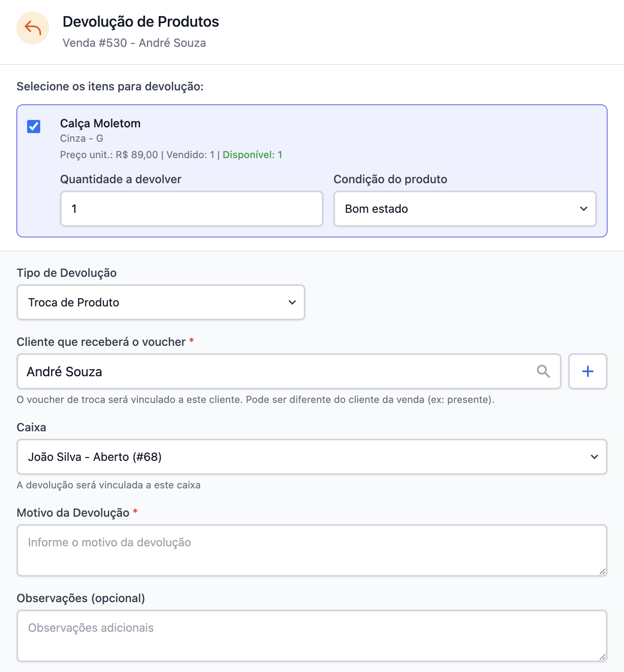Click the Quantidade a devolver label
This screenshot has width=624, height=672.
click(121, 179)
